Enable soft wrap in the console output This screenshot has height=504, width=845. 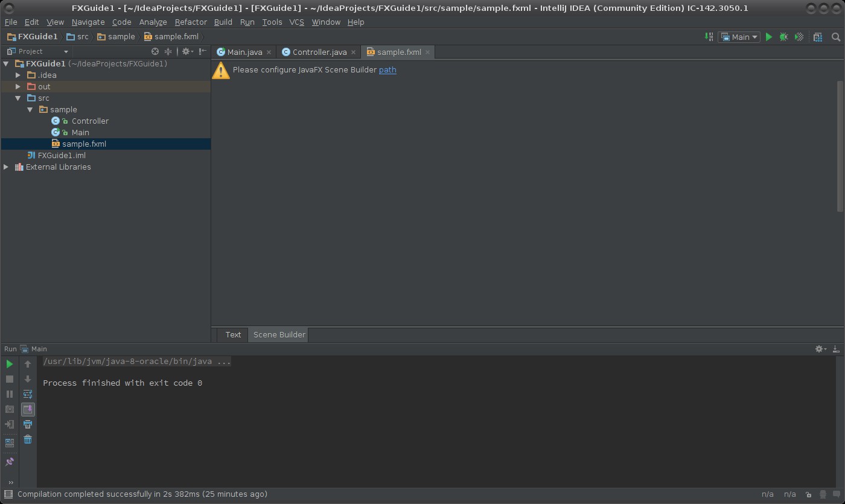(28, 394)
